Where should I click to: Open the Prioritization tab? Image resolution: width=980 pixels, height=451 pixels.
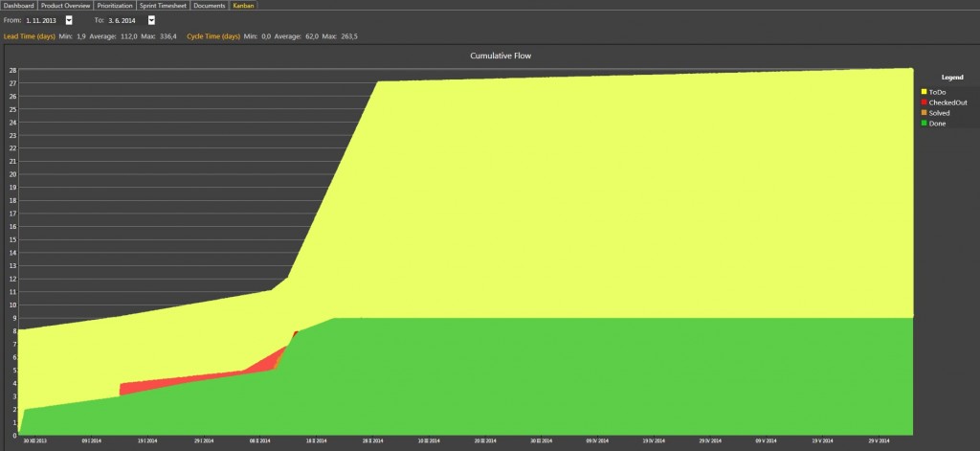(115, 5)
